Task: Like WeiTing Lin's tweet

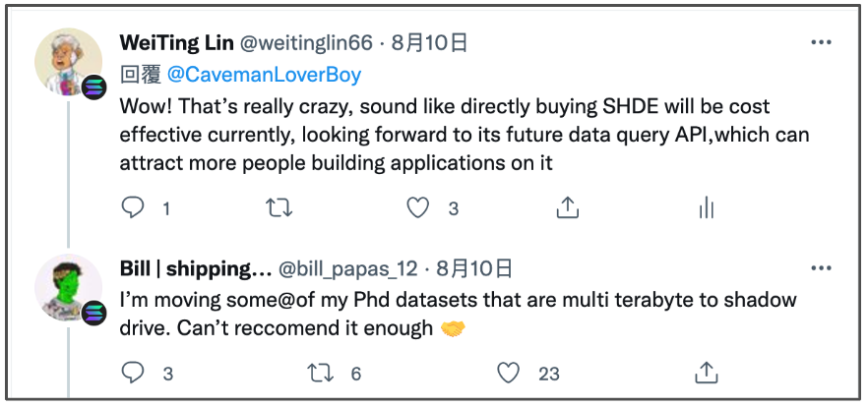Action: [x=419, y=207]
